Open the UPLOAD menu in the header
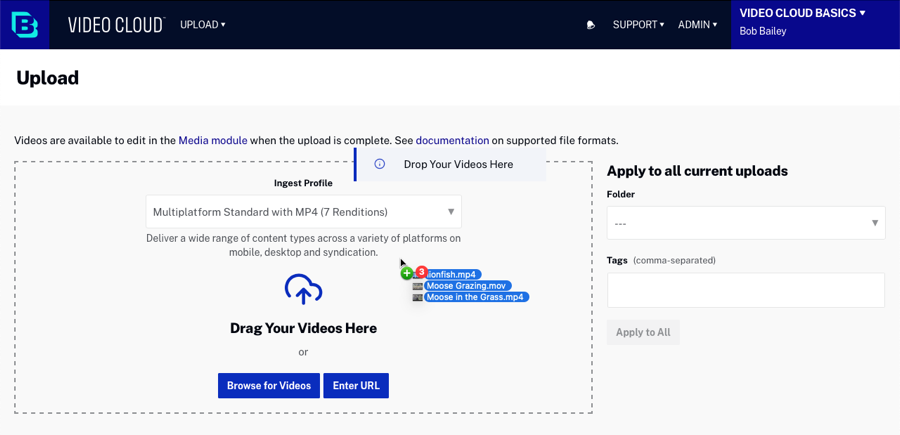This screenshot has height=435, width=900. point(202,25)
